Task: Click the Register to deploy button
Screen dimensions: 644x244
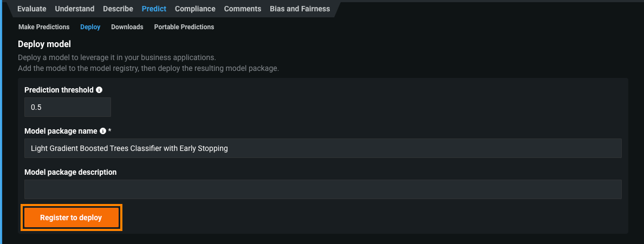Action: 71,217
